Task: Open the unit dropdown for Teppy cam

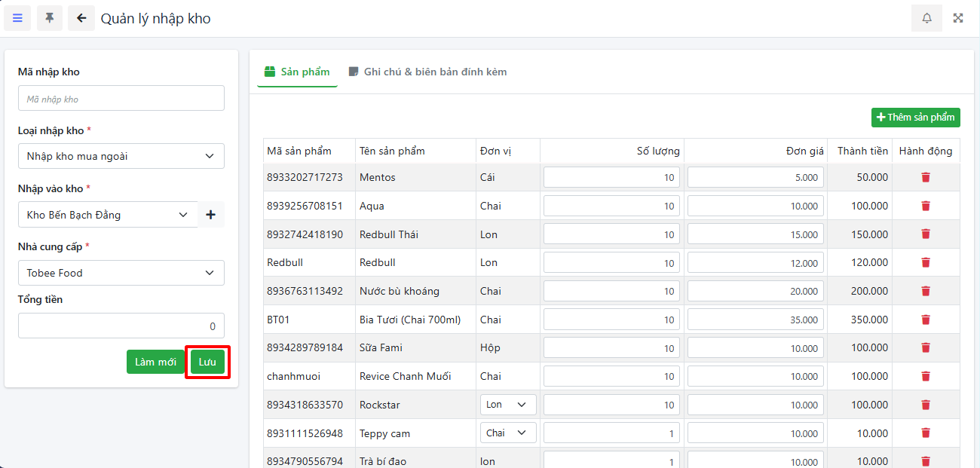Action: click(507, 433)
